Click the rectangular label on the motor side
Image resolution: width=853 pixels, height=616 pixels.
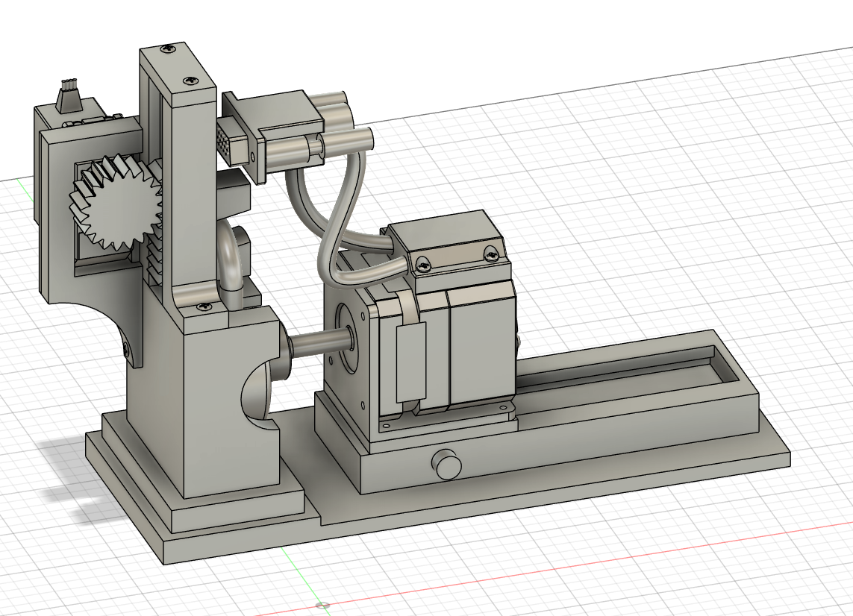click(409, 361)
